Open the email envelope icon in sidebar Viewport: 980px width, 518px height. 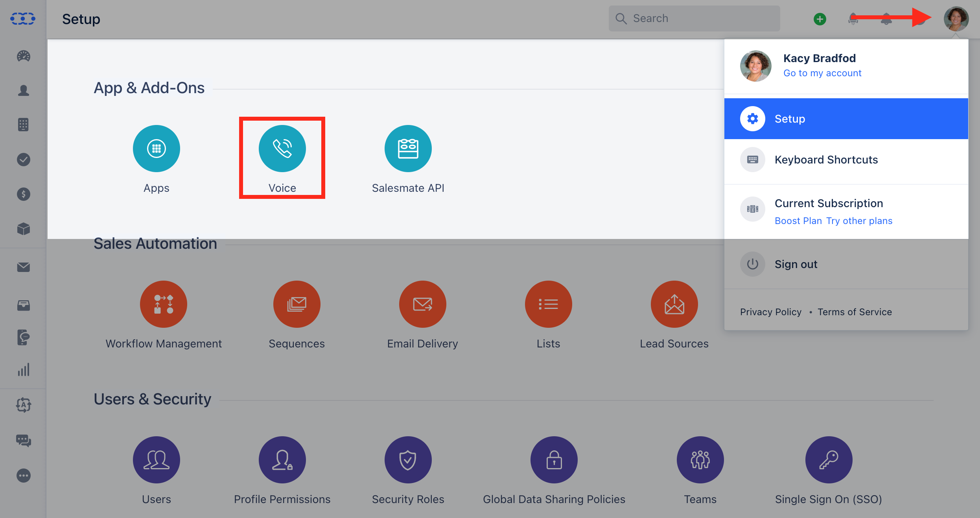(24, 267)
